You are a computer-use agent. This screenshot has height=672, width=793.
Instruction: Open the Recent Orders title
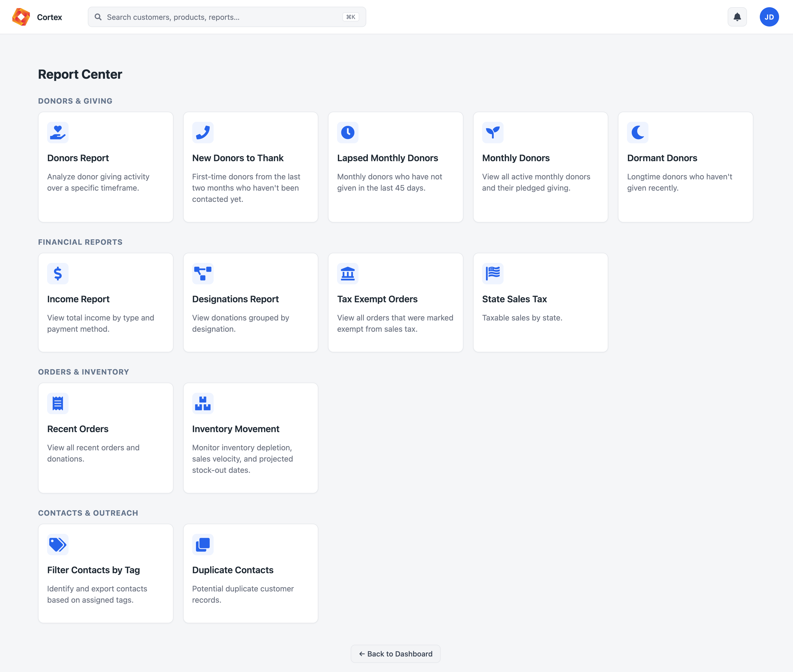[x=78, y=429]
